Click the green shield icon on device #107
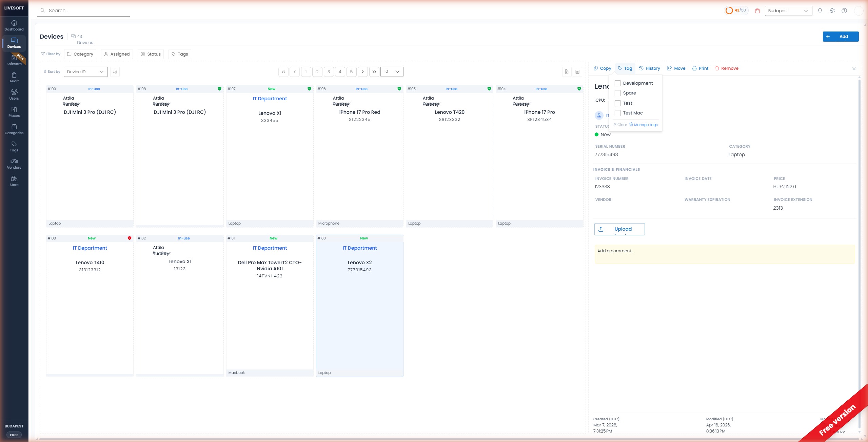The height and width of the screenshot is (442, 868). tap(309, 89)
